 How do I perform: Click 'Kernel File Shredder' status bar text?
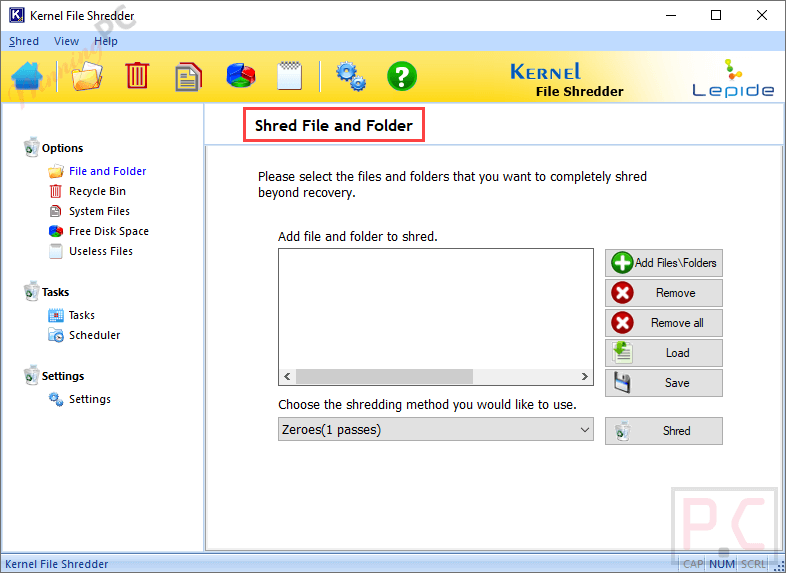point(57,564)
